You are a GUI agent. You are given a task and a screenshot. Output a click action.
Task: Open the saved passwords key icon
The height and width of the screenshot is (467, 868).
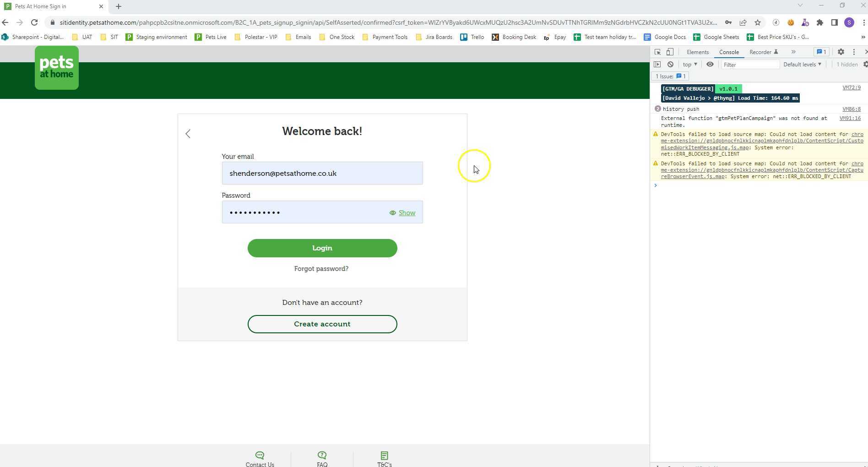(x=729, y=22)
